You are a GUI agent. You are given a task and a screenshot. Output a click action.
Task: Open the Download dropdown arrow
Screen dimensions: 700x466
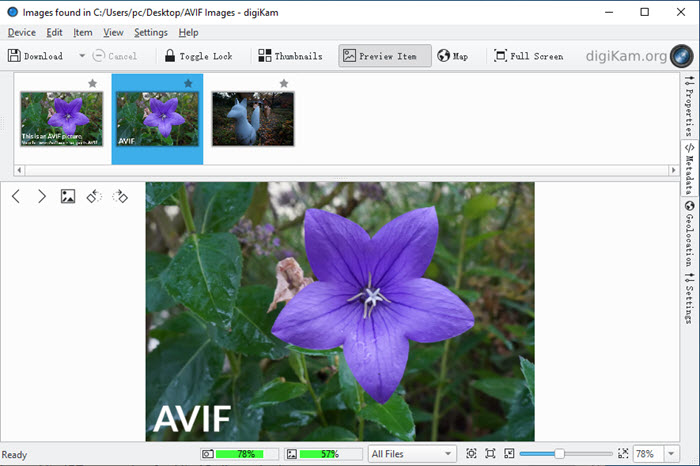(x=82, y=56)
